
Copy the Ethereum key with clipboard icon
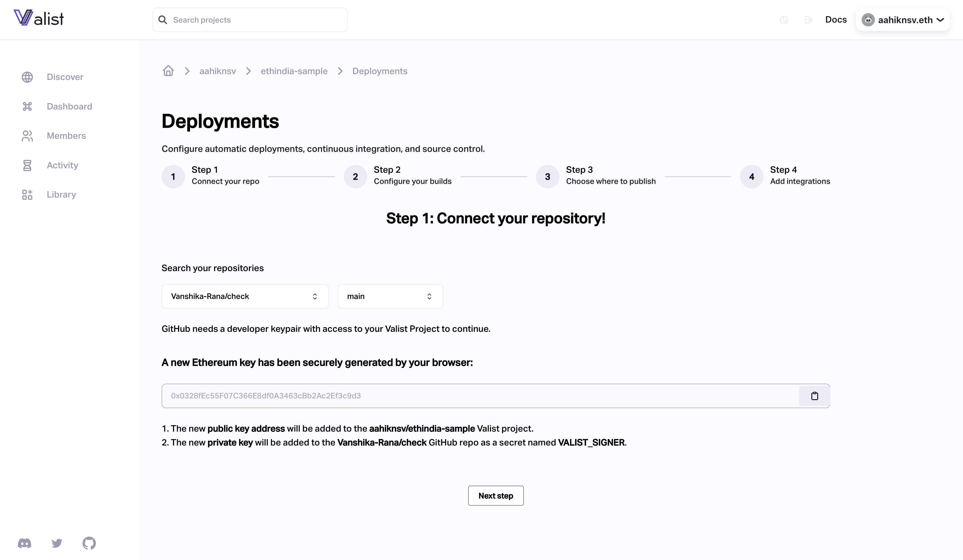(x=814, y=396)
